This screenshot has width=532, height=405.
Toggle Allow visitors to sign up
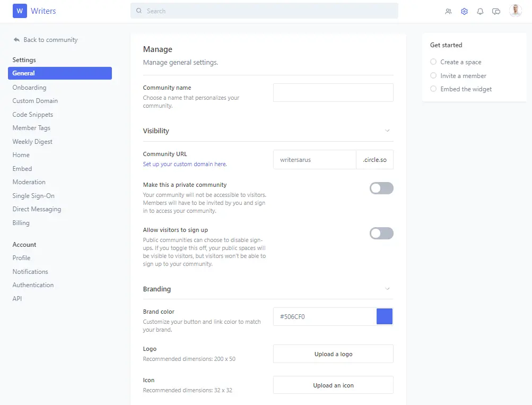click(381, 233)
